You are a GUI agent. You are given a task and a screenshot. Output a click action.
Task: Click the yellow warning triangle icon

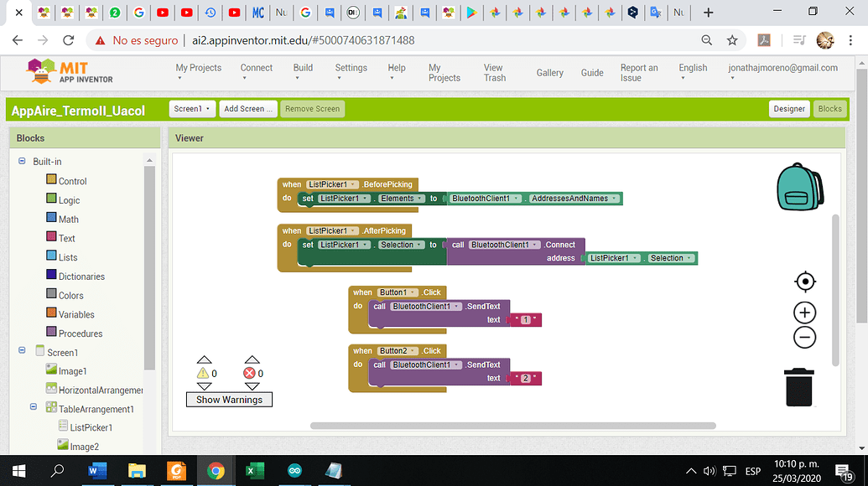pyautogui.click(x=203, y=373)
